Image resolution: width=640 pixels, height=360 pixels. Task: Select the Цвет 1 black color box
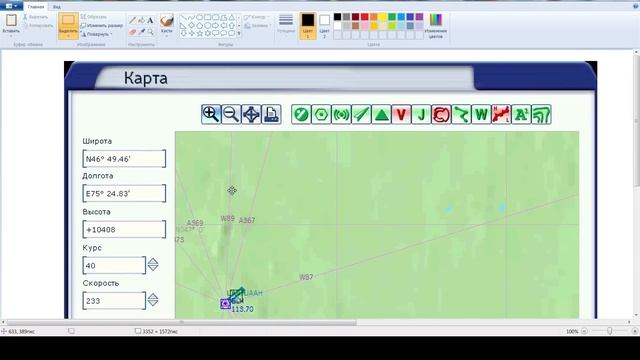click(308, 25)
